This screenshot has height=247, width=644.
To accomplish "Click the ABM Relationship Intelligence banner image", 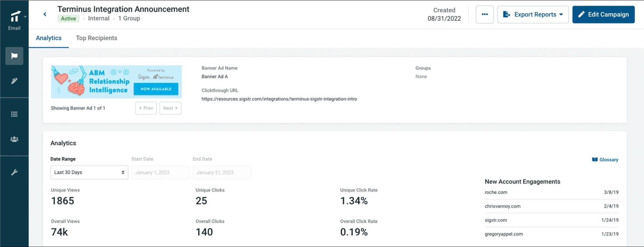I will (x=116, y=82).
